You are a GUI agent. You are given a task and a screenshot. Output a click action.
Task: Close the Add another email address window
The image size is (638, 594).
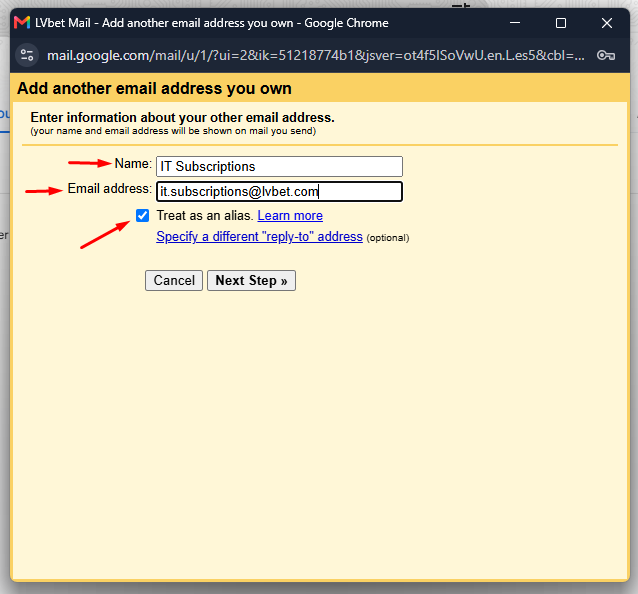tap(607, 23)
